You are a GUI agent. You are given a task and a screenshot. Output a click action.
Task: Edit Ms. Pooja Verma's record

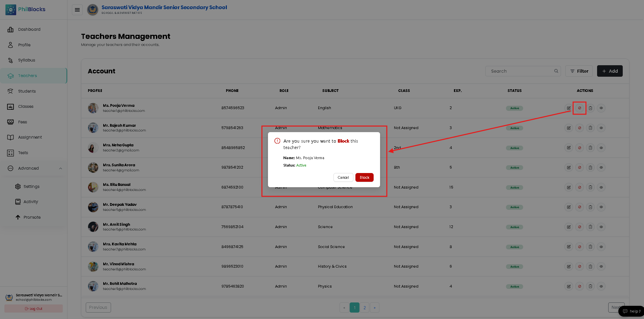(x=569, y=108)
